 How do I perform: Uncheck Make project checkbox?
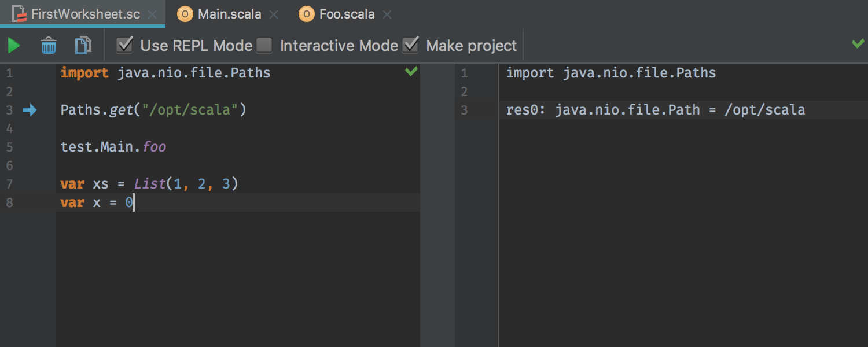click(x=410, y=45)
